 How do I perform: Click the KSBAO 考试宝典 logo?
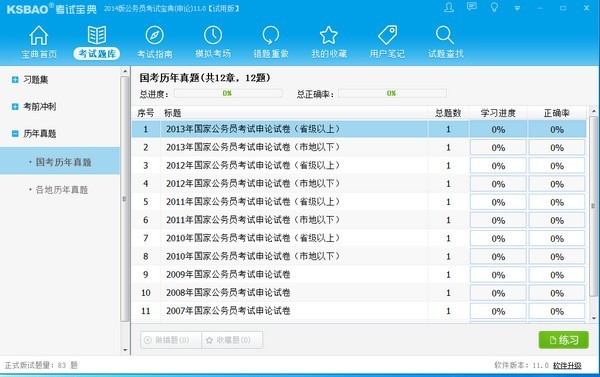coord(52,8)
